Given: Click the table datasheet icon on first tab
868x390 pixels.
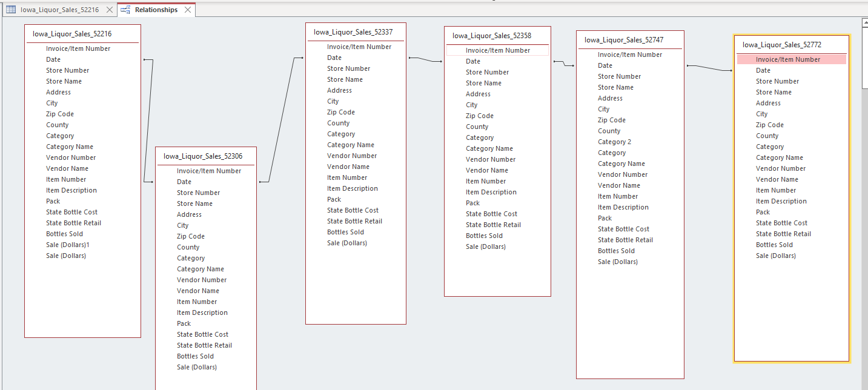Looking at the screenshot, I should (x=11, y=10).
